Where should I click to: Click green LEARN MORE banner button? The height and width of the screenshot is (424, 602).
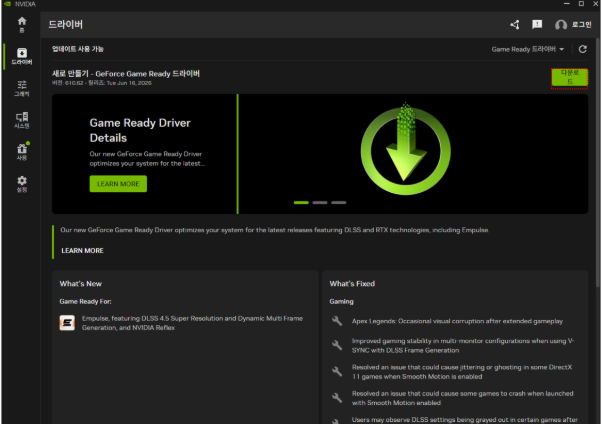click(x=118, y=184)
